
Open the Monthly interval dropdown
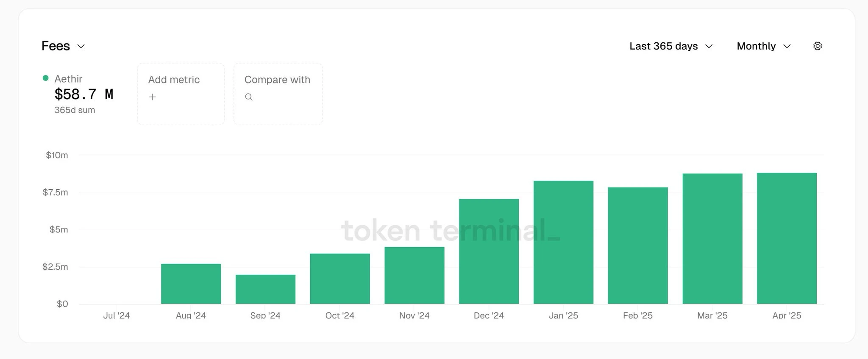coord(764,46)
